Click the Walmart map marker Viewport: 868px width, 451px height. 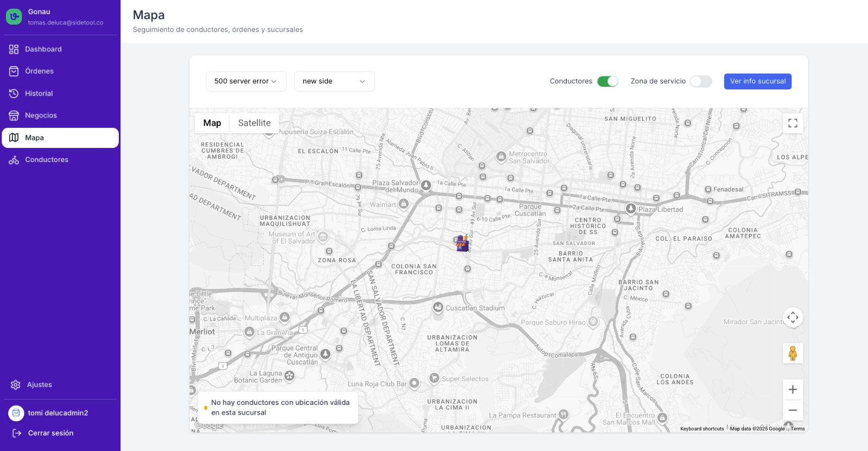[x=404, y=204]
